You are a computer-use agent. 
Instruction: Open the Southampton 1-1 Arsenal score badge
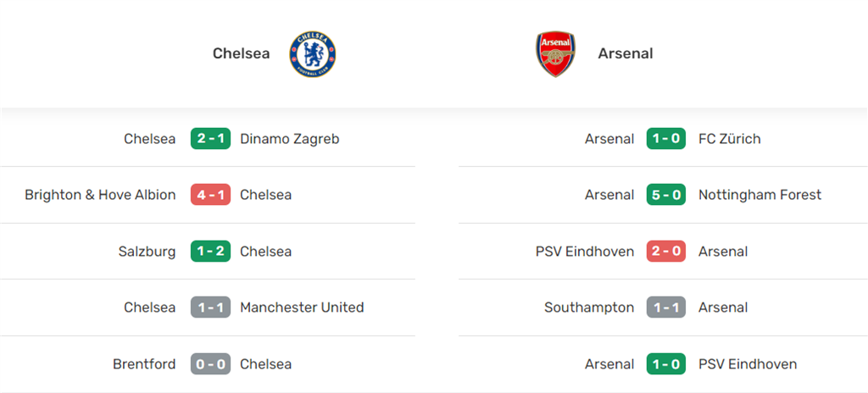tap(666, 307)
